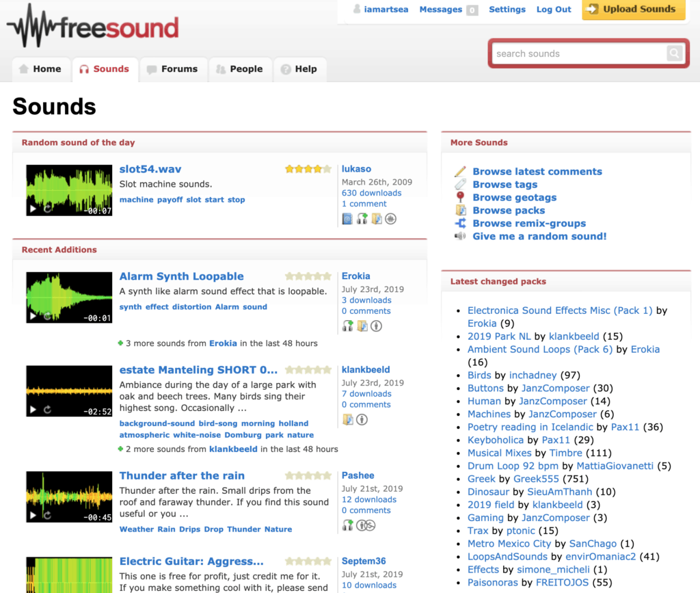Switch to the People tab
700x593 pixels.
tap(240, 69)
